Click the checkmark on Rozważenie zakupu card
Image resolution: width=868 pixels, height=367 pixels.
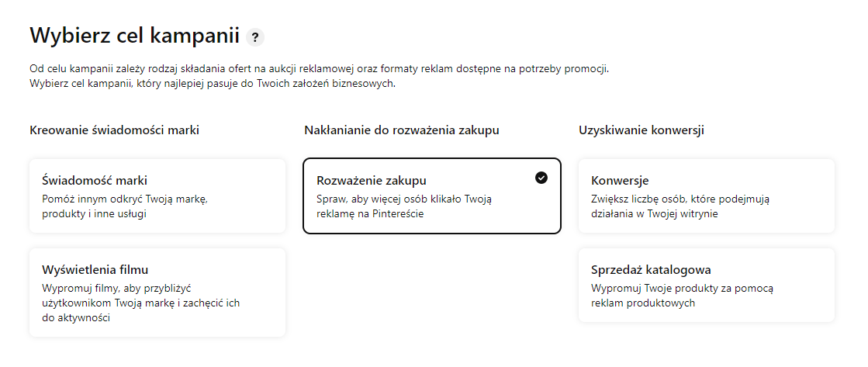(541, 178)
